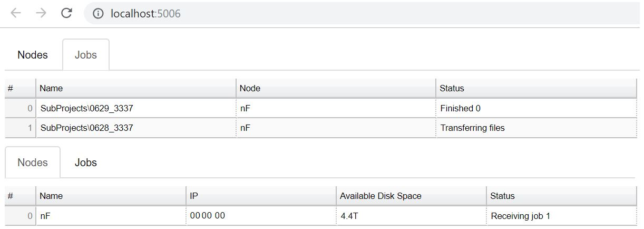Image resolution: width=644 pixels, height=229 pixels.
Task: Click the browser forward arrow
Action: click(41, 13)
